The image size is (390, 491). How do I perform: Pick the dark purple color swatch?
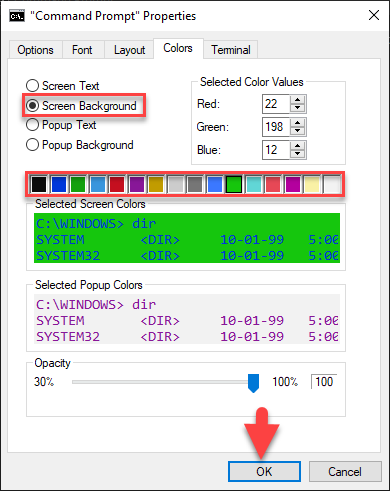tap(137, 184)
